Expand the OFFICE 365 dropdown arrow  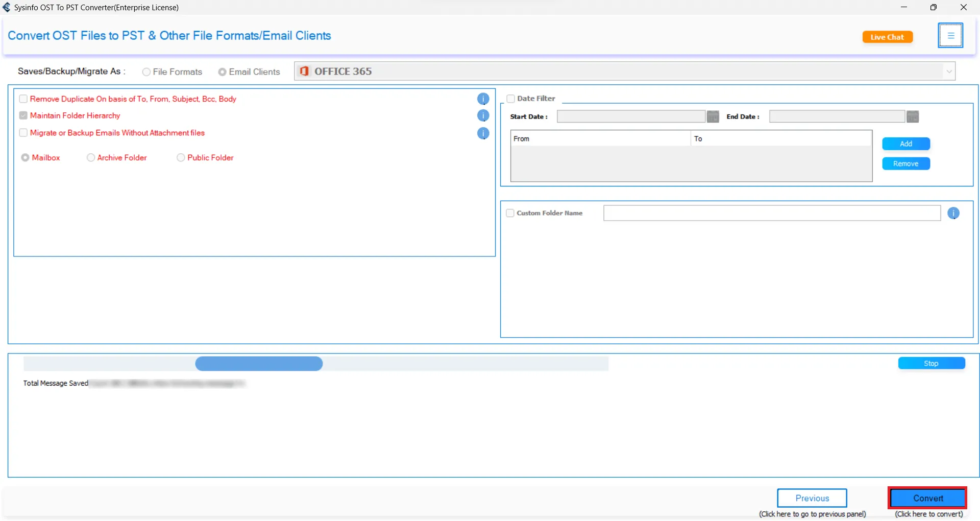tap(949, 72)
